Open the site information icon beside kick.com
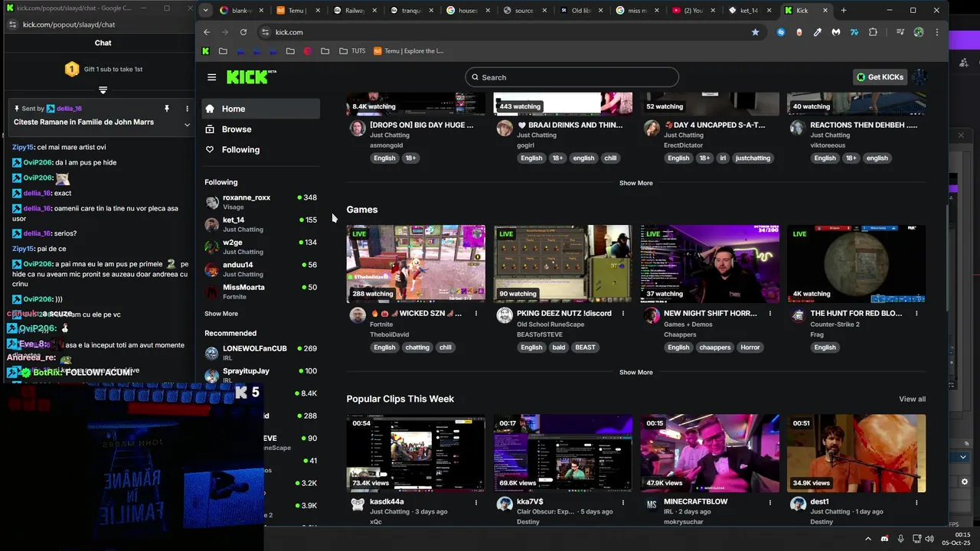The height and width of the screenshot is (551, 980). coord(266,32)
